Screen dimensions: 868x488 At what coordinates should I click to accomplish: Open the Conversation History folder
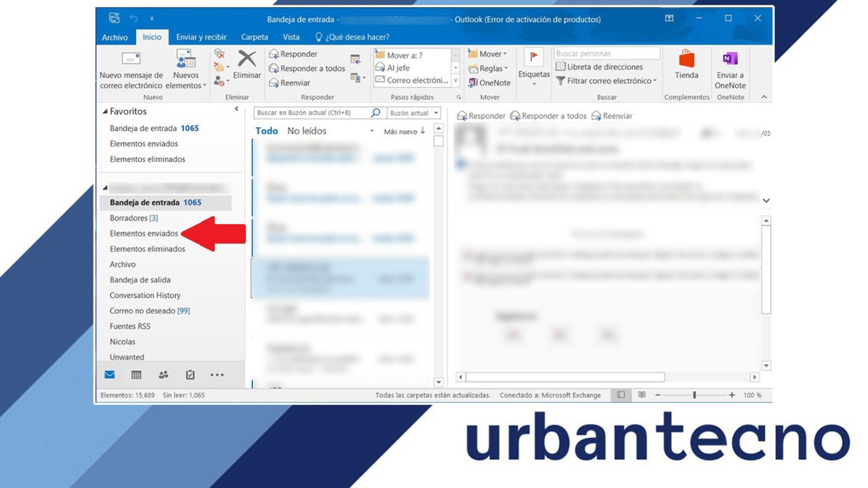click(145, 296)
